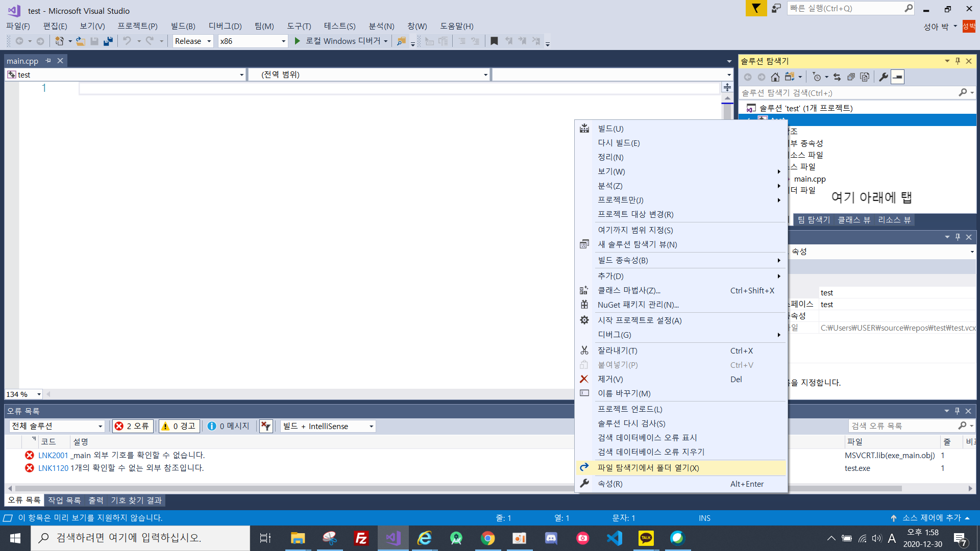Click Sync with Active Document arrows icon
The image size is (980, 551).
click(837, 77)
